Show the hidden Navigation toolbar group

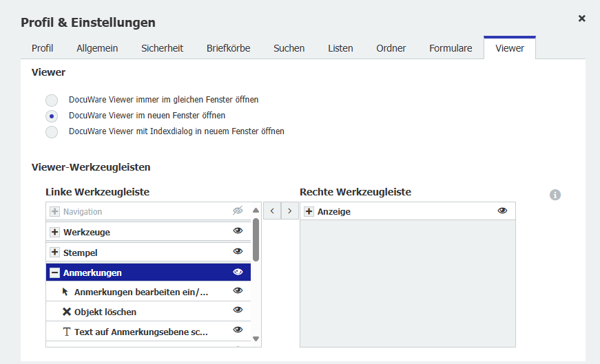(238, 211)
